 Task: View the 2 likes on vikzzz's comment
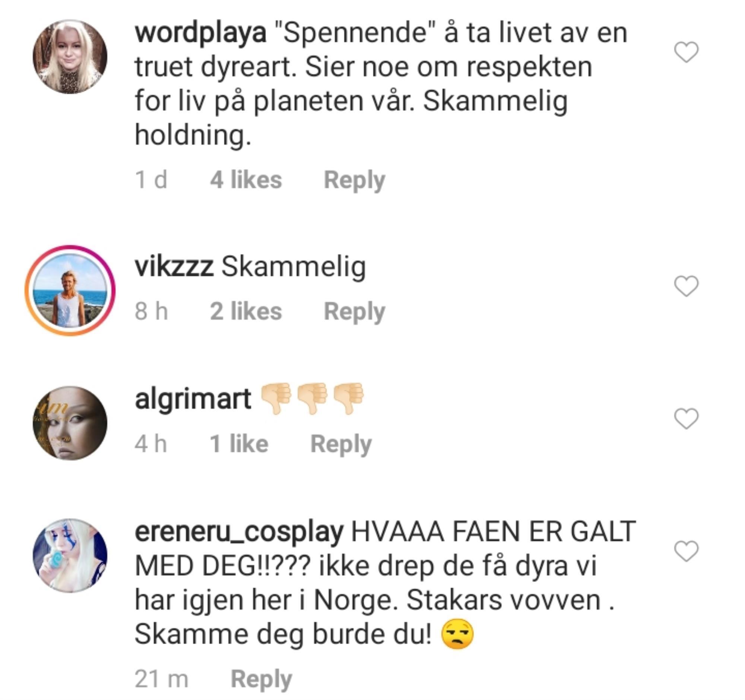pos(246,311)
